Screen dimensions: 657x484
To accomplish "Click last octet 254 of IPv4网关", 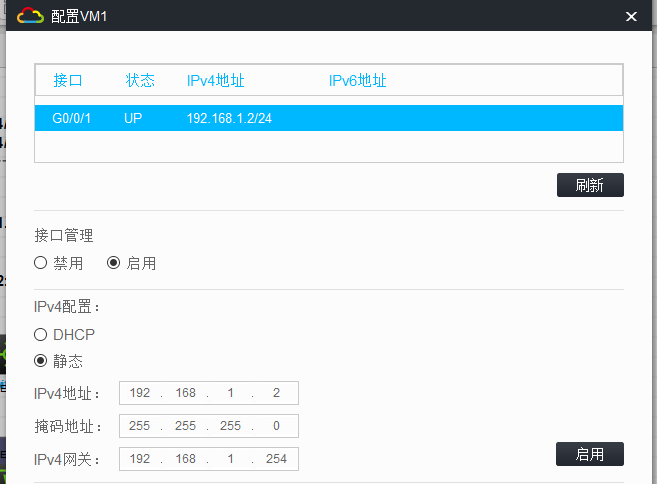I will point(276,459).
